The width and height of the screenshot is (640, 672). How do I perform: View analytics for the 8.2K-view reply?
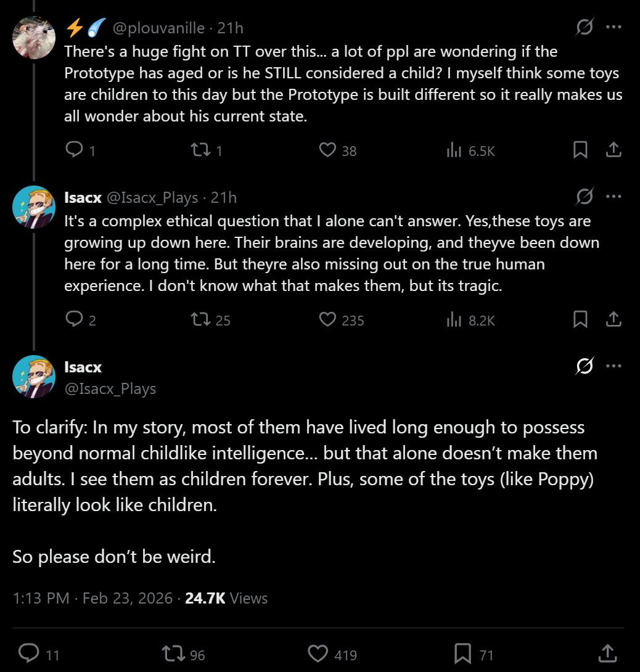454,319
